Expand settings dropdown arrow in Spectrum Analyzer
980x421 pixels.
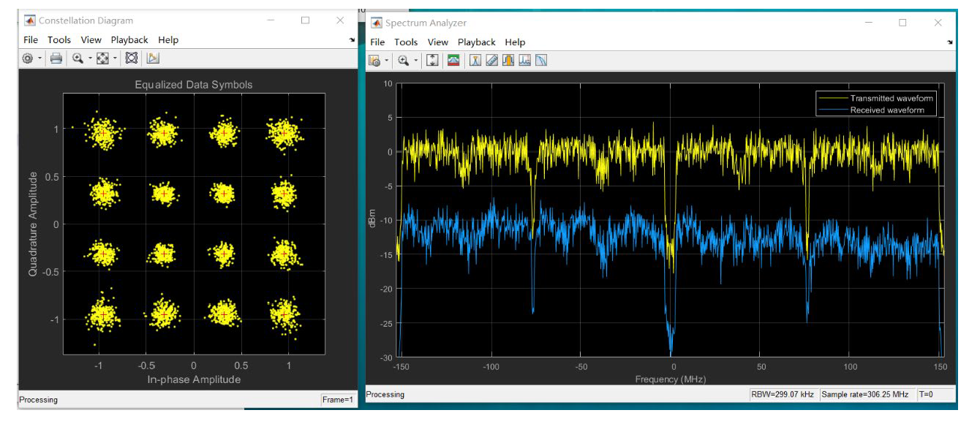(x=386, y=61)
